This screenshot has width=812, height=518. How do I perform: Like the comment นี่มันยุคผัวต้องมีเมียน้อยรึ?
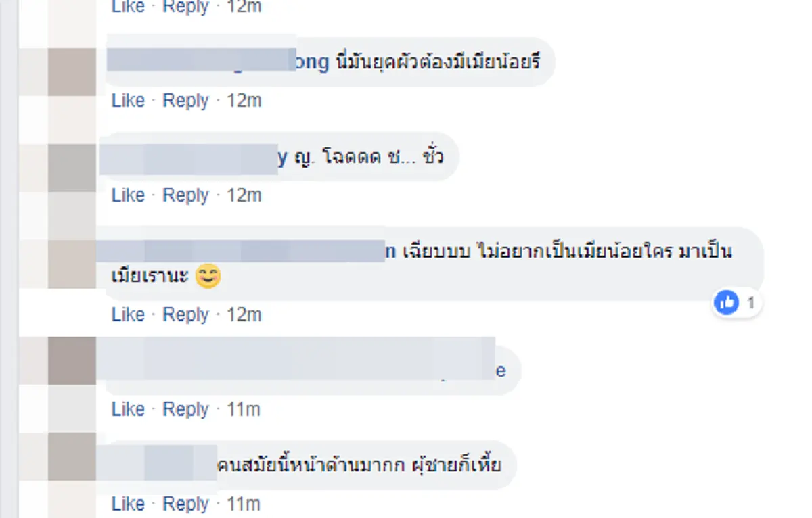[128, 100]
